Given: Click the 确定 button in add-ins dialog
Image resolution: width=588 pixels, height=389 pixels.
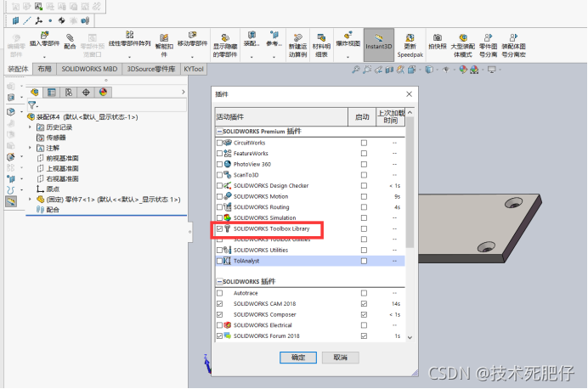Looking at the screenshot, I should pos(298,358).
